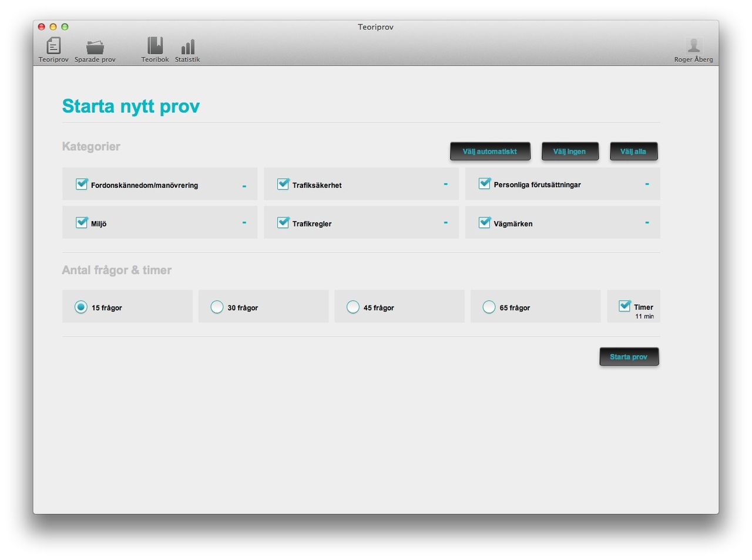Screen dimensions: 752x560
Task: Uncheck Fordonskännedom/manövrering category
Action: 82,184
